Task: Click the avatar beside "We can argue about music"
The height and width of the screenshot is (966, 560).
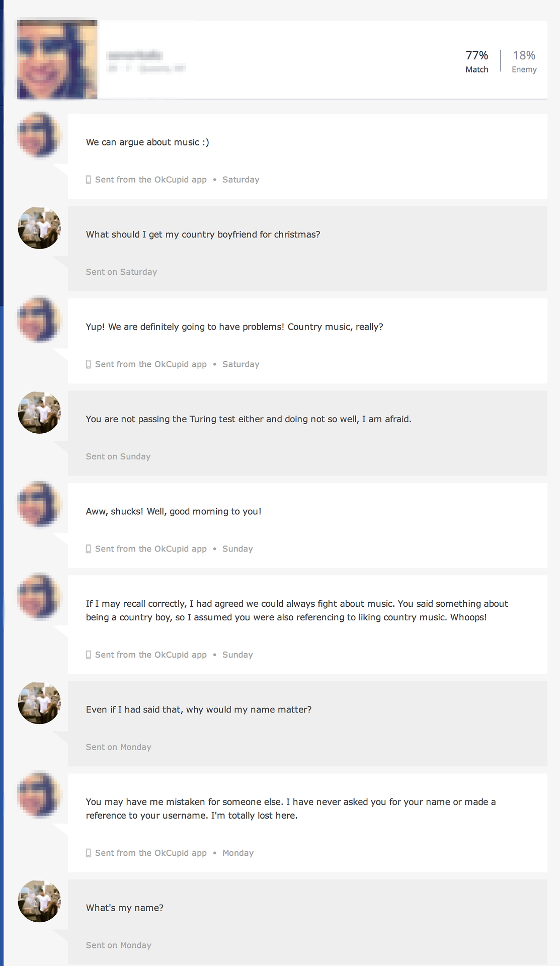Action: click(39, 135)
